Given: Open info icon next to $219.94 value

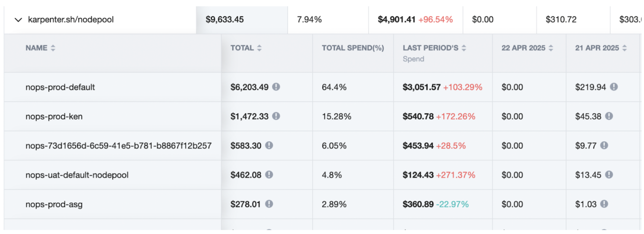Looking at the screenshot, I should 614,87.
